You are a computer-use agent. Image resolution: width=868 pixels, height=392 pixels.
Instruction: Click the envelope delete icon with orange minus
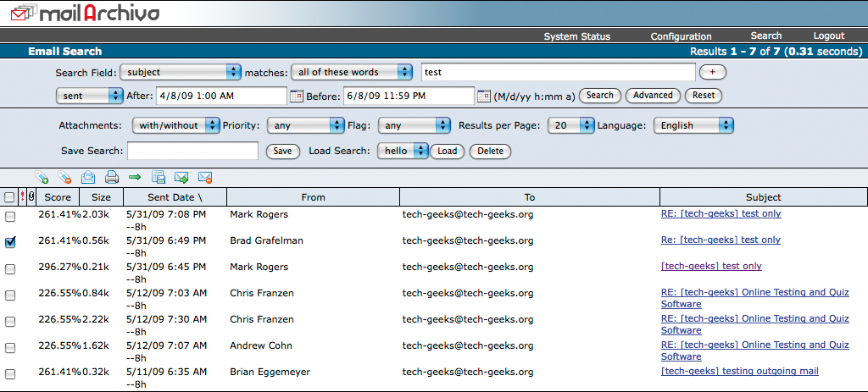click(204, 178)
